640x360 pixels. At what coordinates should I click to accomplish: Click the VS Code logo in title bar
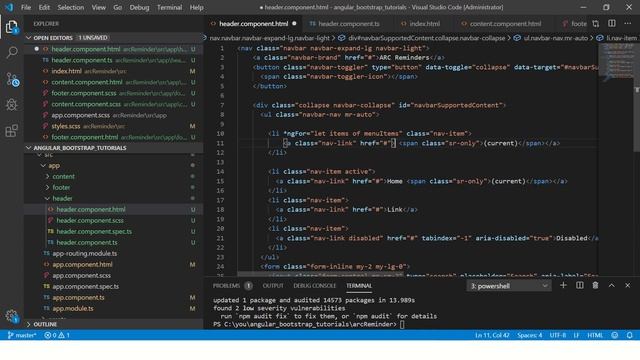click(9, 7)
